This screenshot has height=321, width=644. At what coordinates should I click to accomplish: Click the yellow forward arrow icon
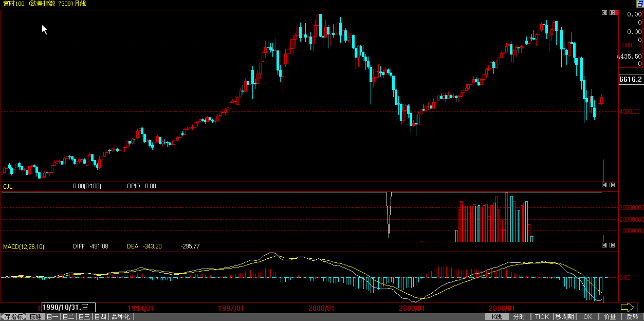click(628, 307)
